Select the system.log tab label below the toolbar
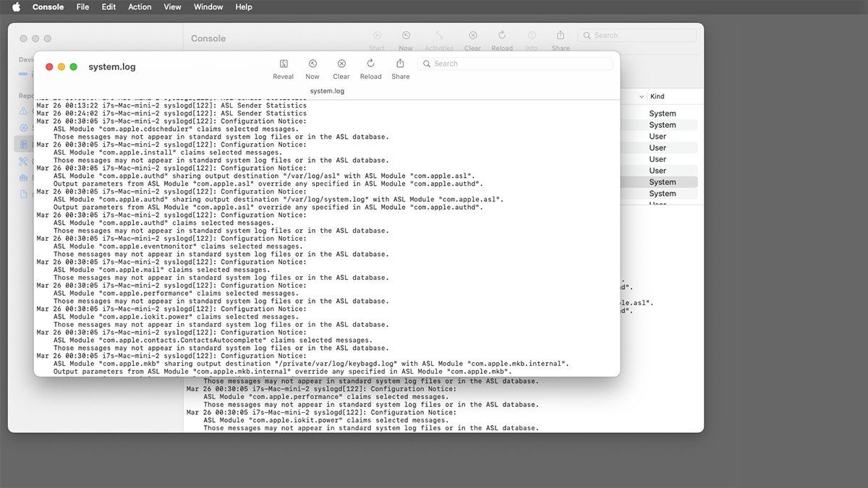This screenshot has width=868, height=488. (327, 91)
